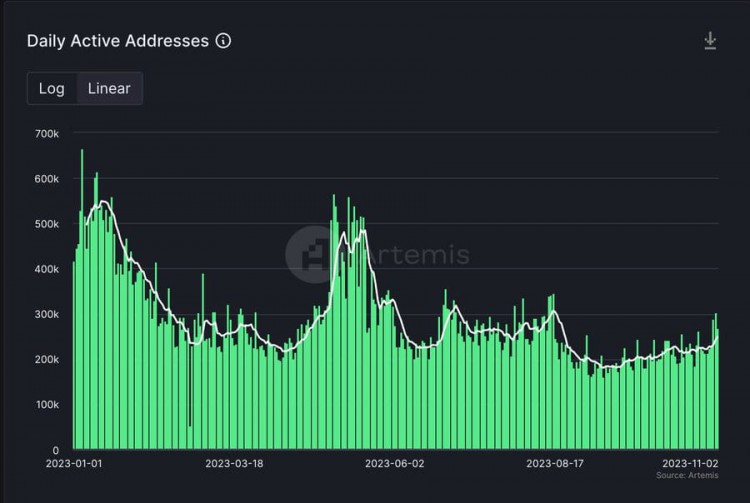Select the Linear scale option

coord(109,88)
